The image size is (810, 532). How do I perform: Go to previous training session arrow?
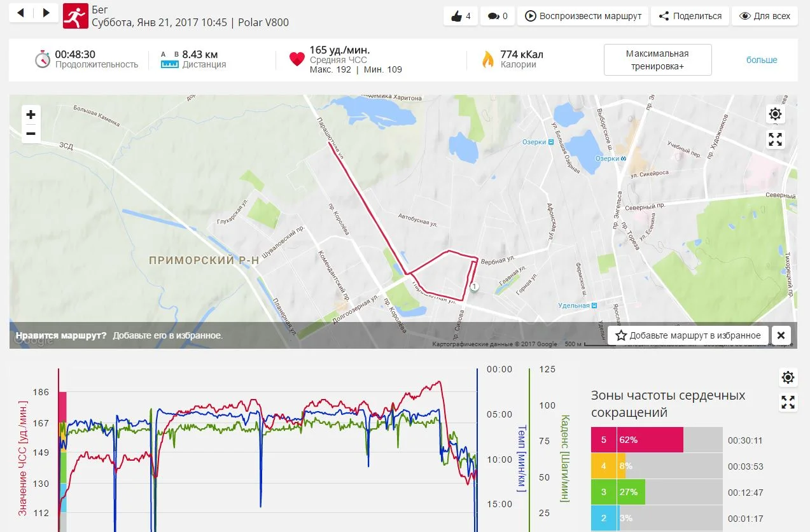tap(21, 13)
